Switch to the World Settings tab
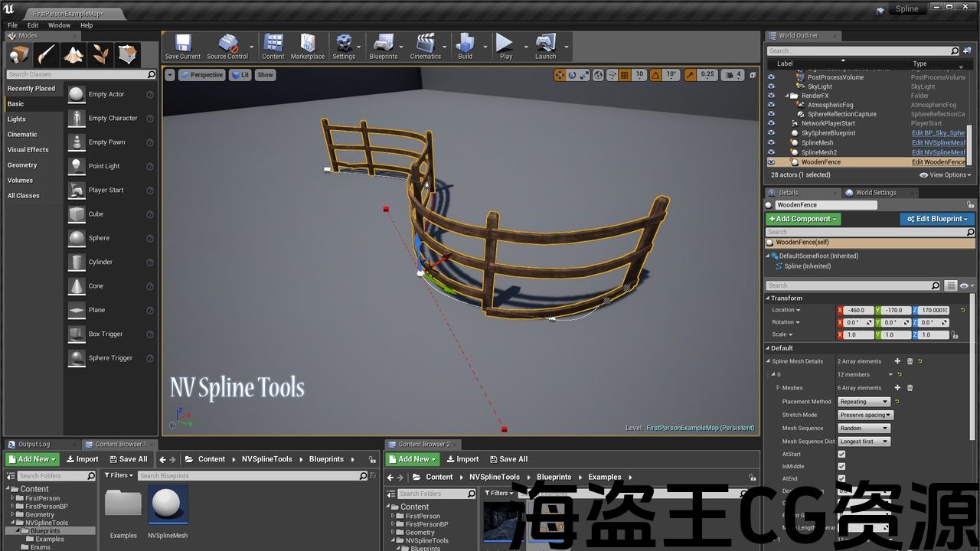 (x=875, y=193)
